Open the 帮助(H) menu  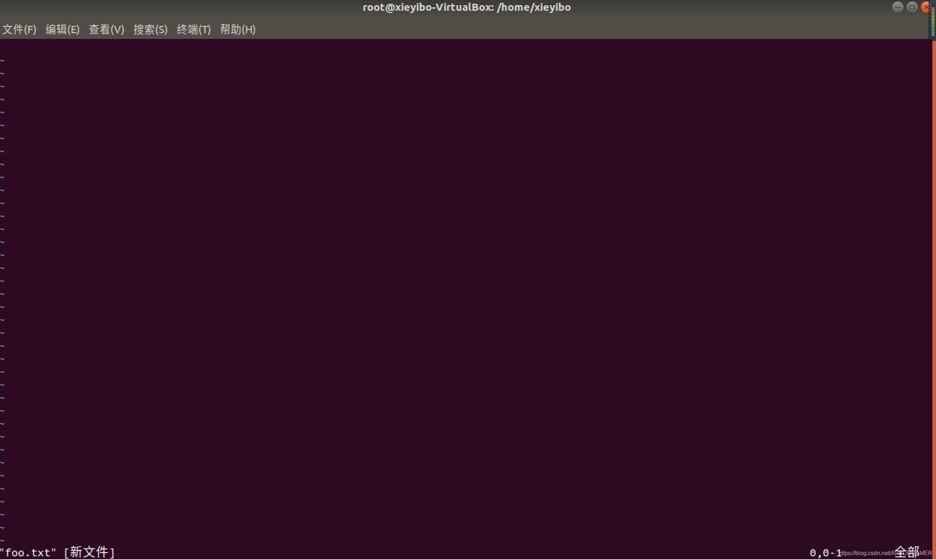(238, 30)
